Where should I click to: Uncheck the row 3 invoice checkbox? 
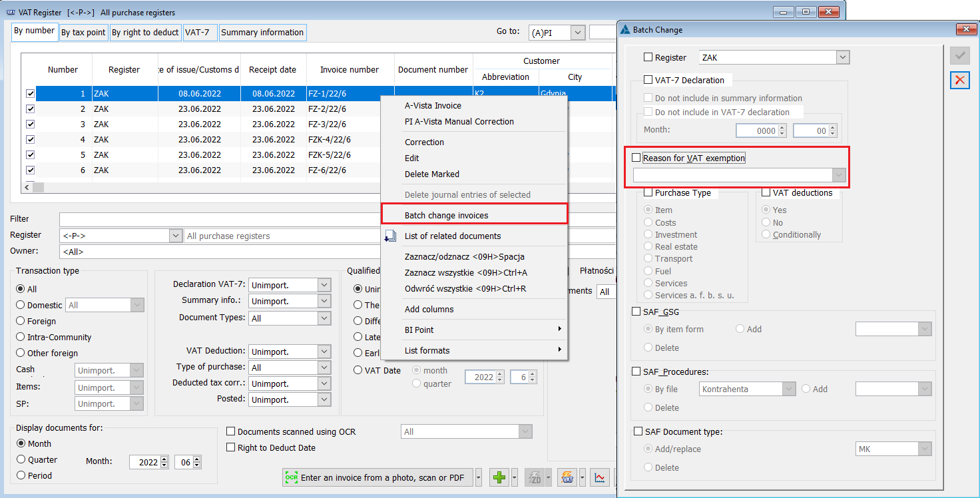(x=30, y=124)
